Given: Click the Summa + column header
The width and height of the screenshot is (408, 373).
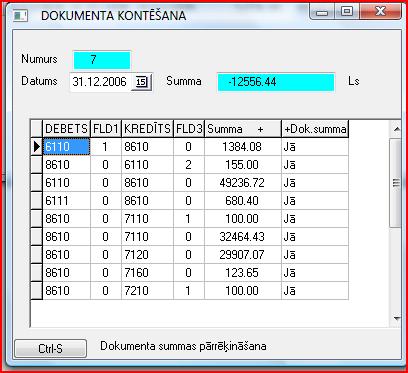Looking at the screenshot, I should tap(243, 129).
